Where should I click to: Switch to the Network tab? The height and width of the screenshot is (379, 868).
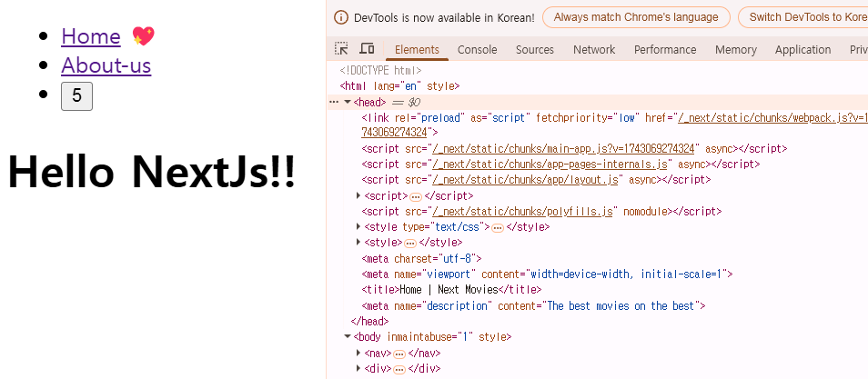[x=594, y=50]
